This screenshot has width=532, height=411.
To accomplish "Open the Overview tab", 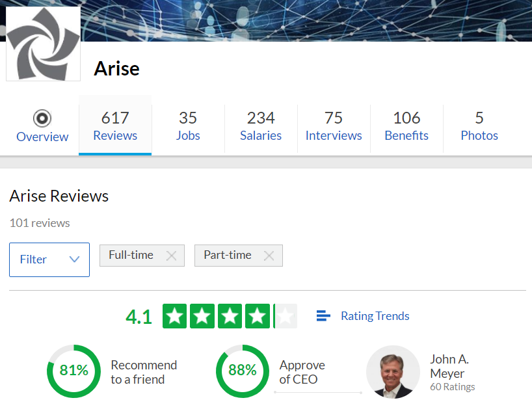I will pyautogui.click(x=42, y=126).
